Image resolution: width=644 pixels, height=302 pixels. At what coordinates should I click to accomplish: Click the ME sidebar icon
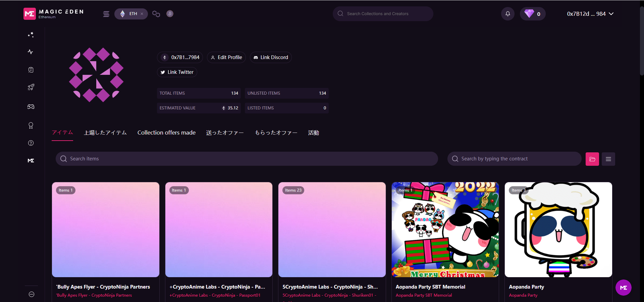(31, 160)
